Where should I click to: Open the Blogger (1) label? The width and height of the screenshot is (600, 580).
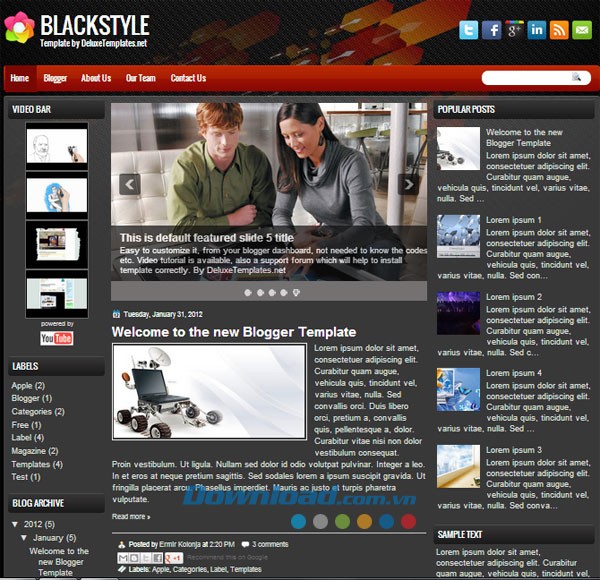click(32, 398)
